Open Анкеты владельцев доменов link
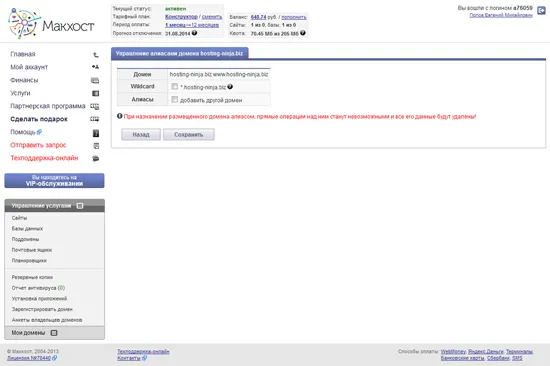This screenshot has height=366, width=550. [x=47, y=320]
